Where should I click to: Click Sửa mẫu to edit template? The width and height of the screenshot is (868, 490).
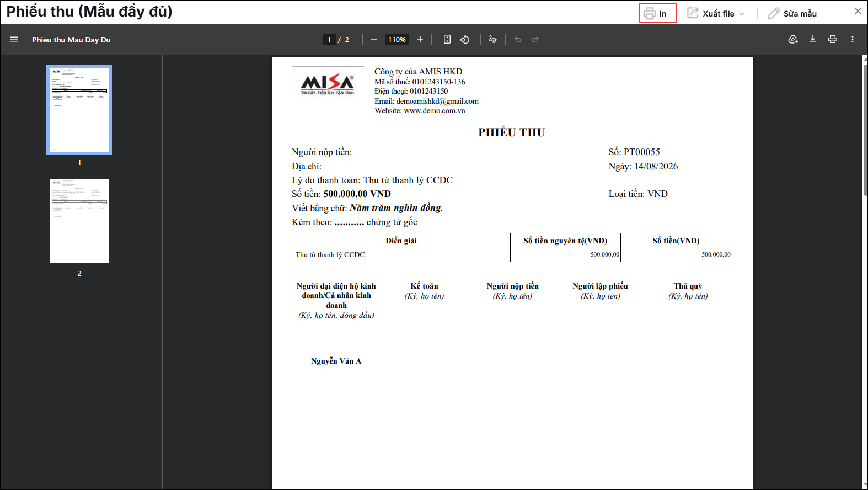coord(792,13)
